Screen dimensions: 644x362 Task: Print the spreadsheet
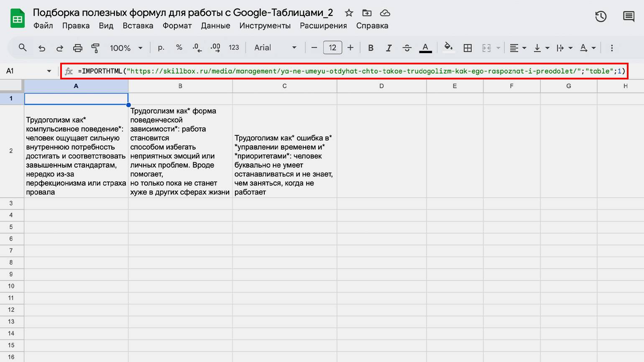coord(78,48)
